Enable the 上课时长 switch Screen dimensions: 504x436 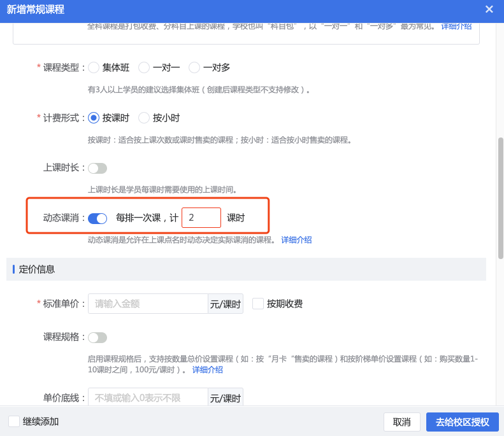coord(97,168)
